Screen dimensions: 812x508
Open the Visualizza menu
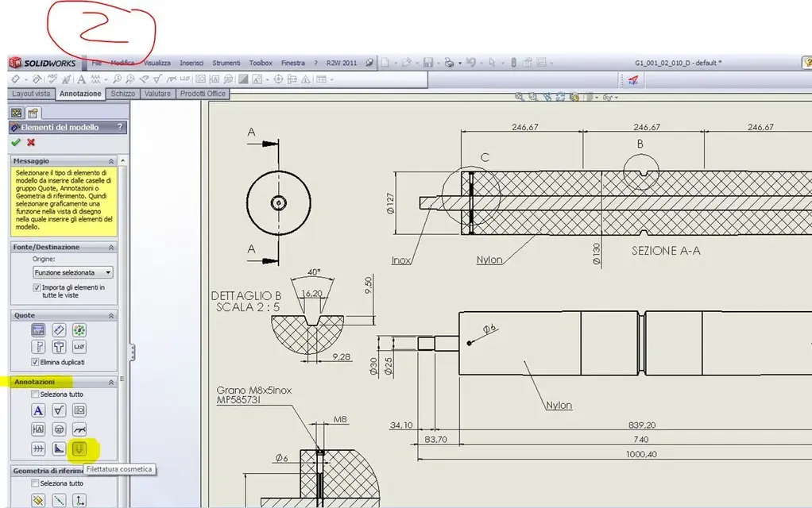[x=157, y=63]
